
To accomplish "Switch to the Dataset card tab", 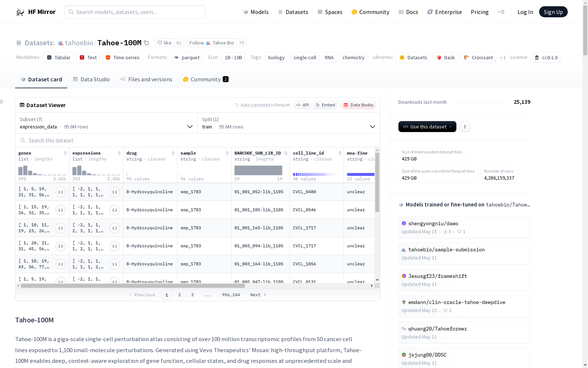I will 41,79.
